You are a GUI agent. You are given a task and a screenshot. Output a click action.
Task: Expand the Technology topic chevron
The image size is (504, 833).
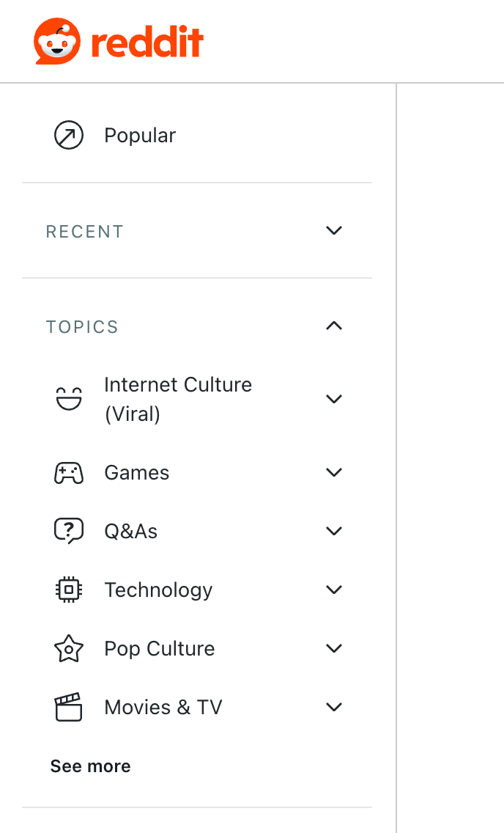point(334,590)
